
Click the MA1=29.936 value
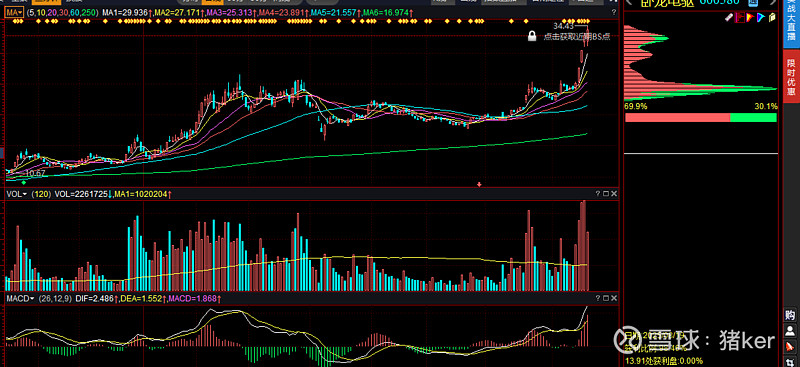pyautogui.click(x=126, y=11)
